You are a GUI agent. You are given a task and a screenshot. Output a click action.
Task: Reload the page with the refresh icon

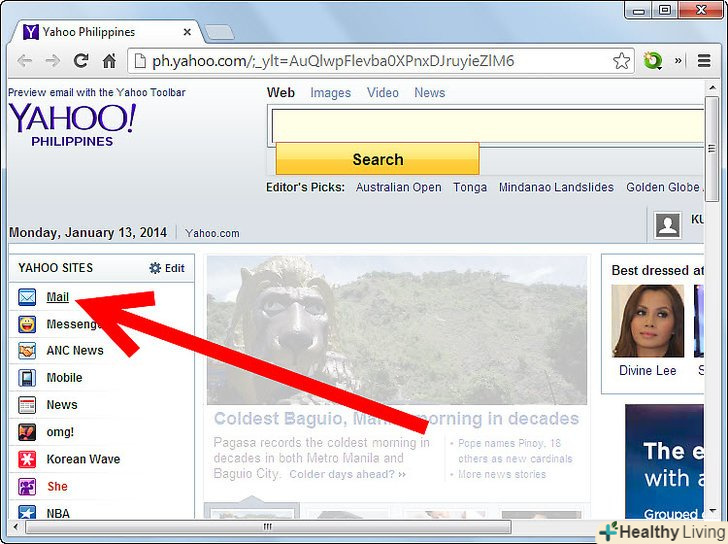tap(81, 61)
